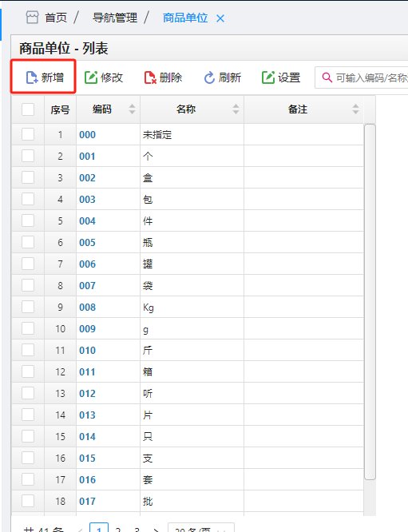Click the home store icon in breadcrumb
408x532 pixels.
coord(32,18)
